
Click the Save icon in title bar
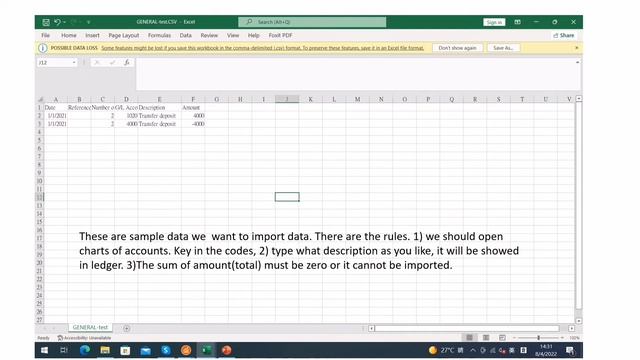pos(46,22)
